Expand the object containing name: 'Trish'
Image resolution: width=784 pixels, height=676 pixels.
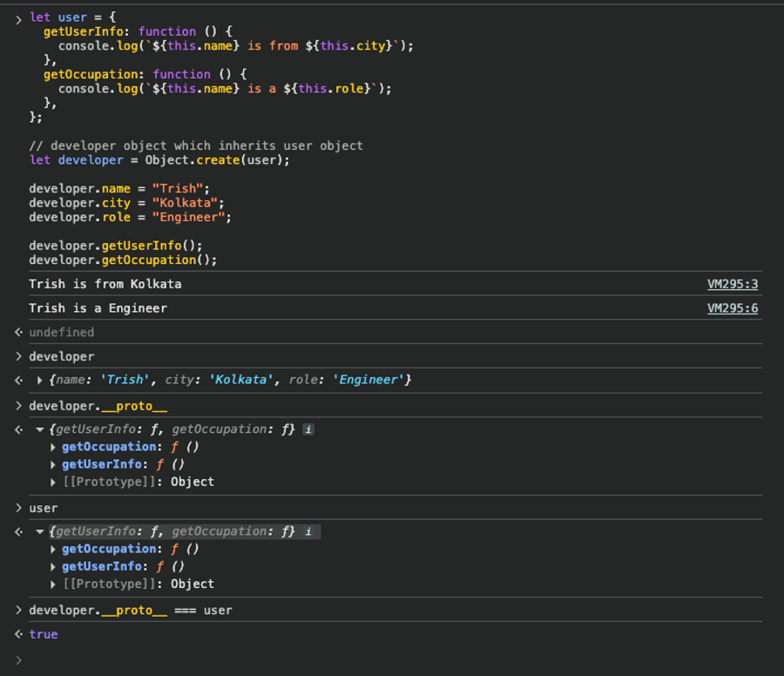[40, 381]
